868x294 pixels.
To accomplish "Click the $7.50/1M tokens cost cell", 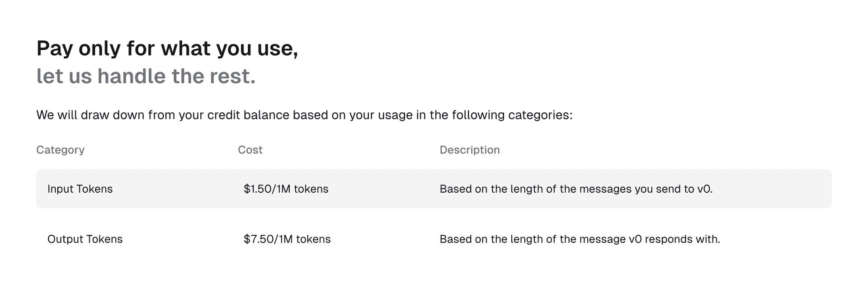I will pos(287,239).
